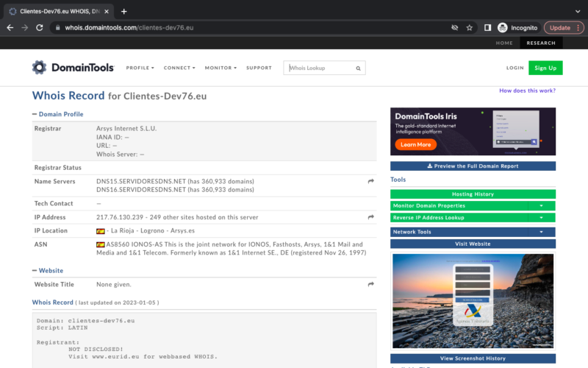The image size is (588, 368).
Task: Click the Arsys Internet S.L.U. registrar text
Action: pos(126,128)
